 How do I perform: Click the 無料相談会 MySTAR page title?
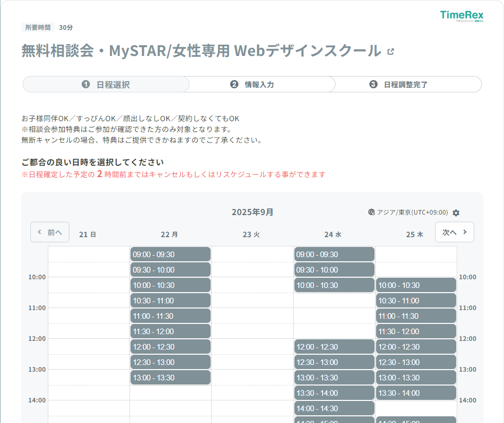[201, 51]
